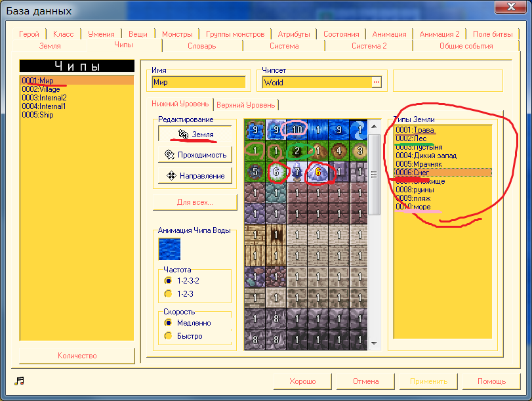Screen dimensions: 532x401
Task: Select 0002:Village in the chips list
Action: 41,89
